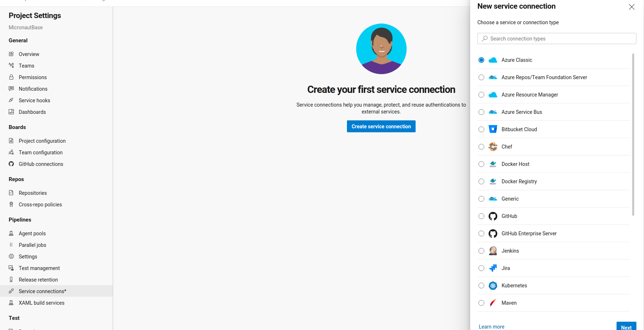Click the Kubernetes wheel icon
The height and width of the screenshot is (330, 644).
pos(493,286)
